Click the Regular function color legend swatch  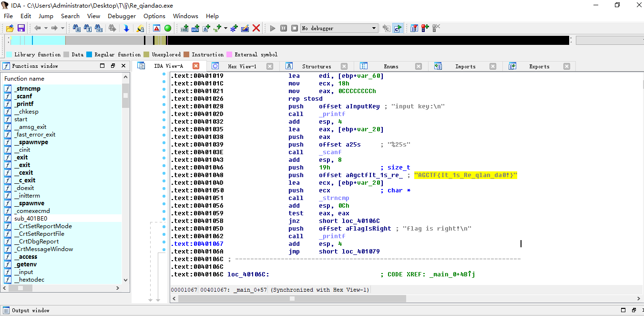tap(89, 54)
